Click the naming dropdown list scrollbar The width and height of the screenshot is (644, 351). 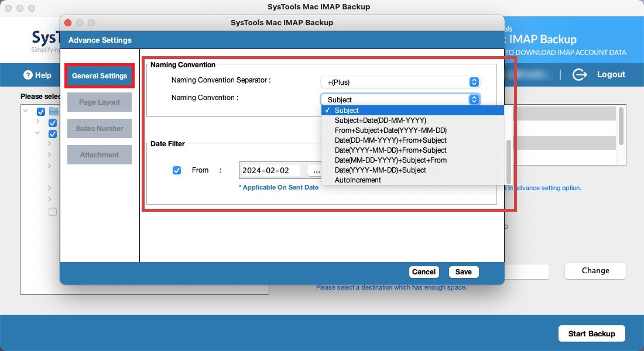[x=508, y=161]
